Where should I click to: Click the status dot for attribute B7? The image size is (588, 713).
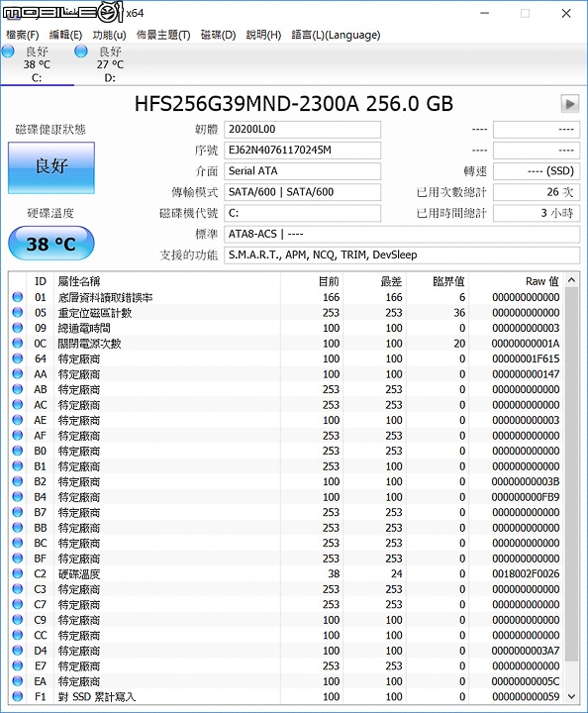[x=18, y=513]
